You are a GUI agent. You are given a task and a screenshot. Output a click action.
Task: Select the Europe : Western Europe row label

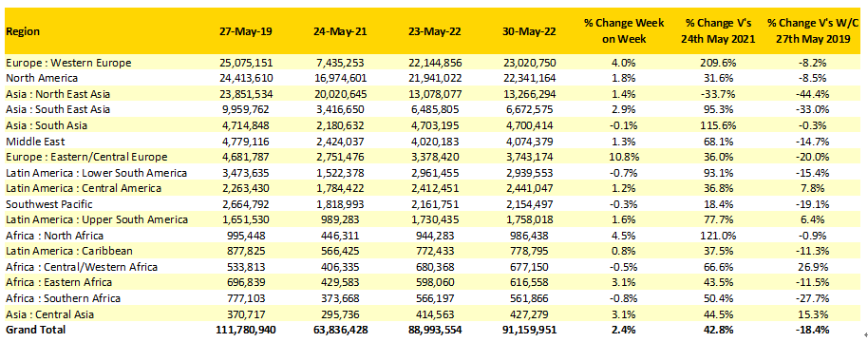[x=69, y=63]
